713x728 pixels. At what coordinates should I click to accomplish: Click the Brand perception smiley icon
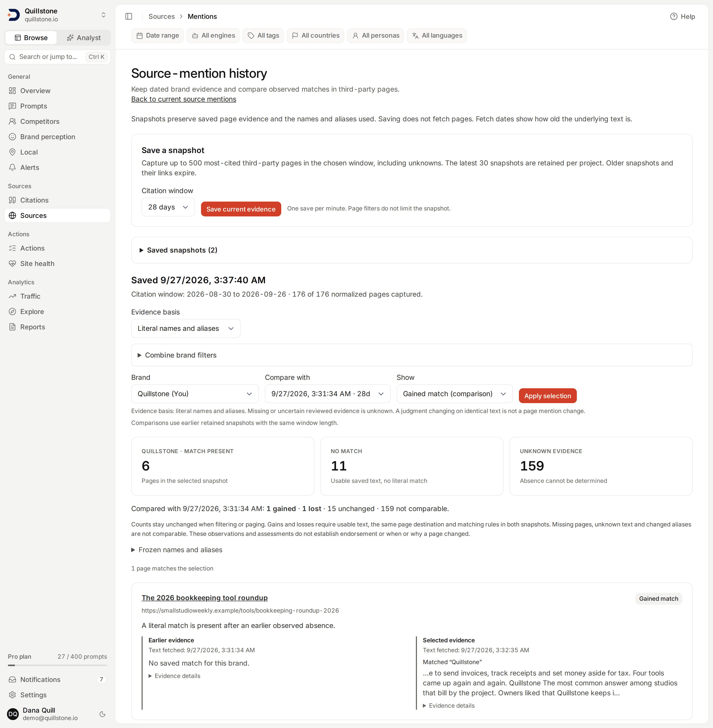[12, 137]
